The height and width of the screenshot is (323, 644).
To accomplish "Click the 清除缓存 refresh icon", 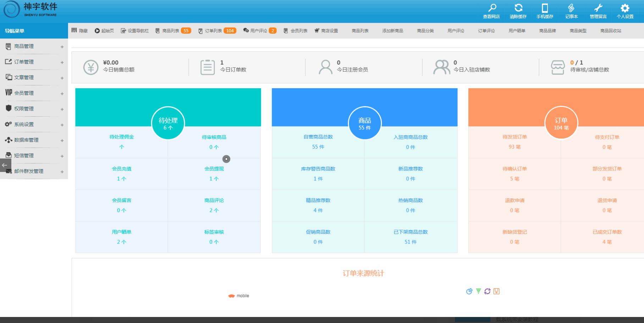I will tap(518, 8).
